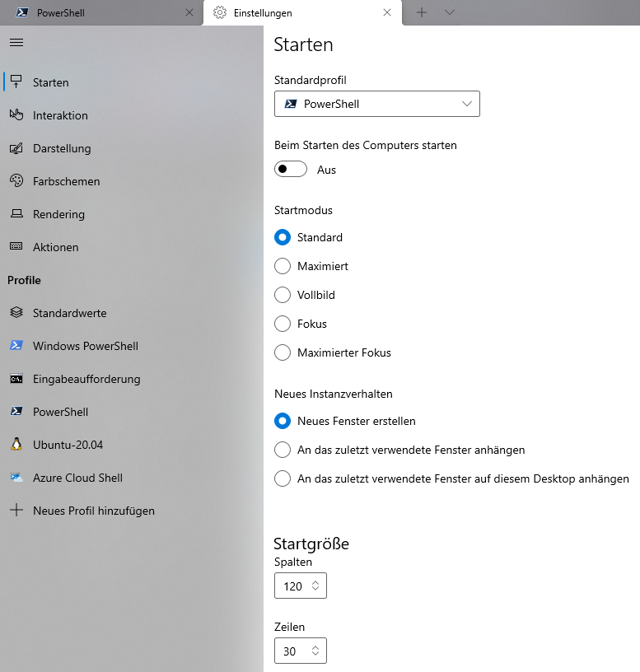This screenshot has height=672, width=640.
Task: Select Fokus start mode
Action: click(x=283, y=324)
